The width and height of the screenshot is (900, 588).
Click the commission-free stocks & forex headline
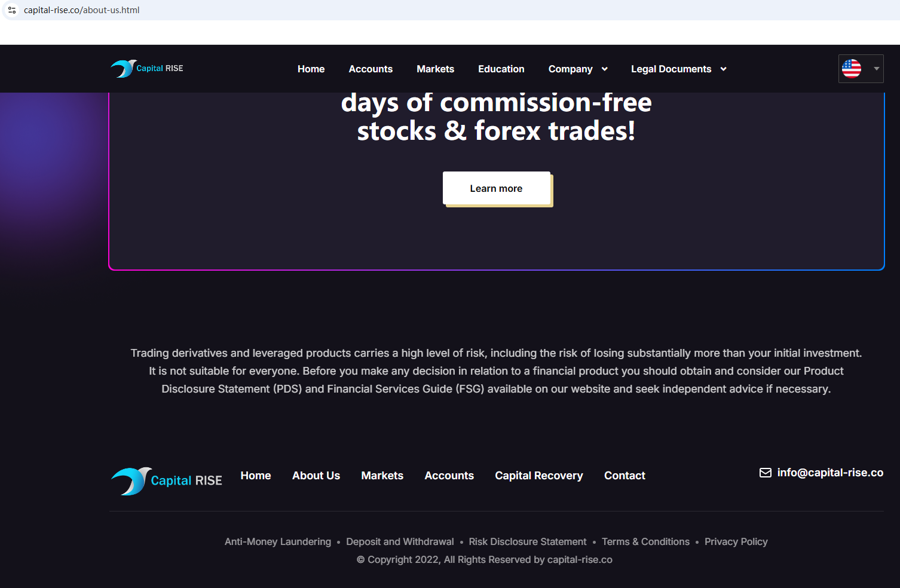point(497,117)
